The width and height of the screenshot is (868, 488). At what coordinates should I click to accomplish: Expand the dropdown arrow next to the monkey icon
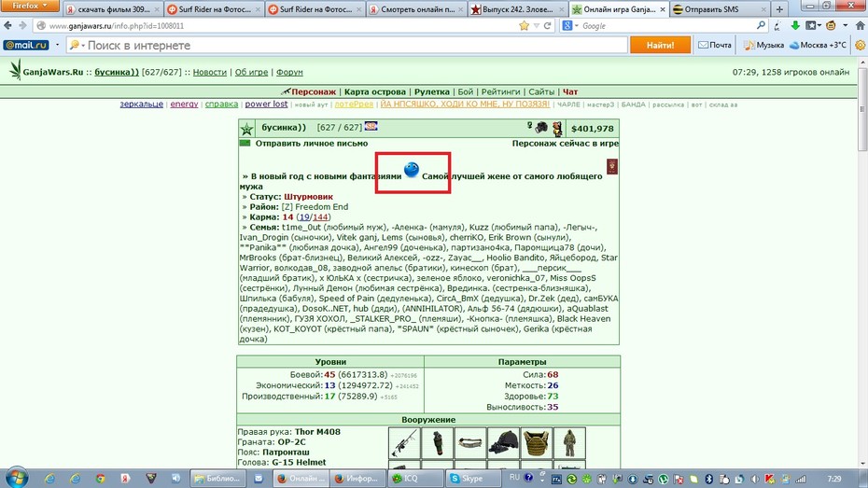pos(846,25)
